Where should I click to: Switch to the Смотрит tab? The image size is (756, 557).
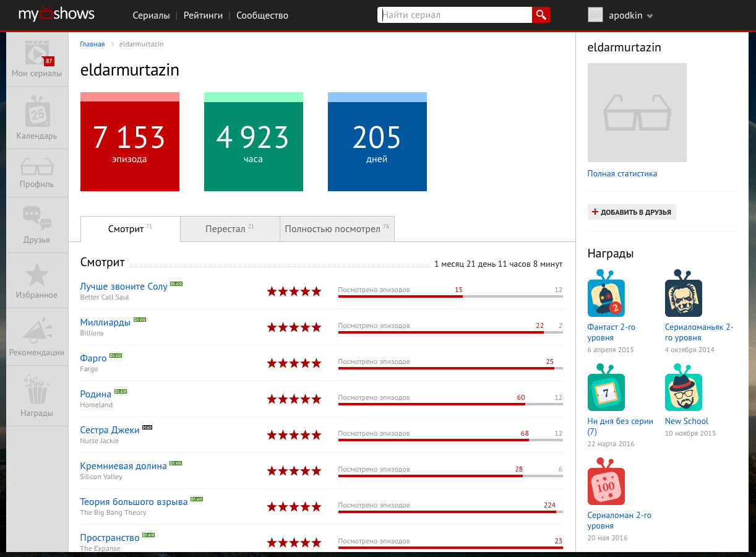point(131,229)
